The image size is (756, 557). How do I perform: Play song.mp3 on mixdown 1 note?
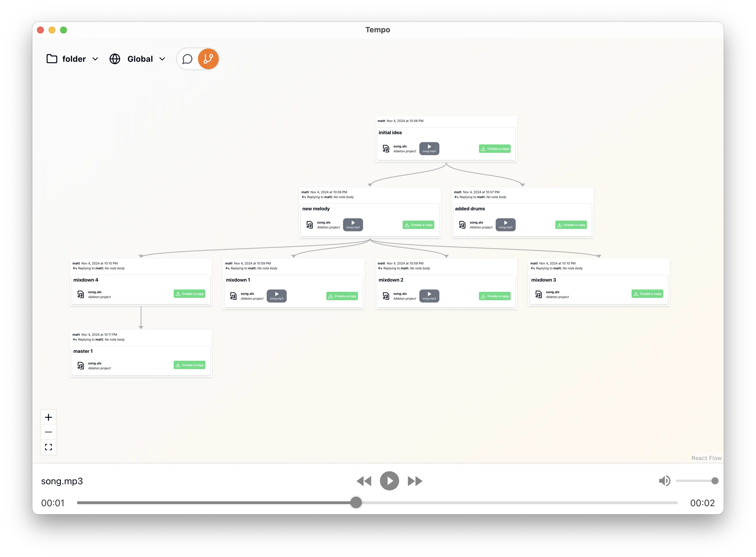(276, 296)
